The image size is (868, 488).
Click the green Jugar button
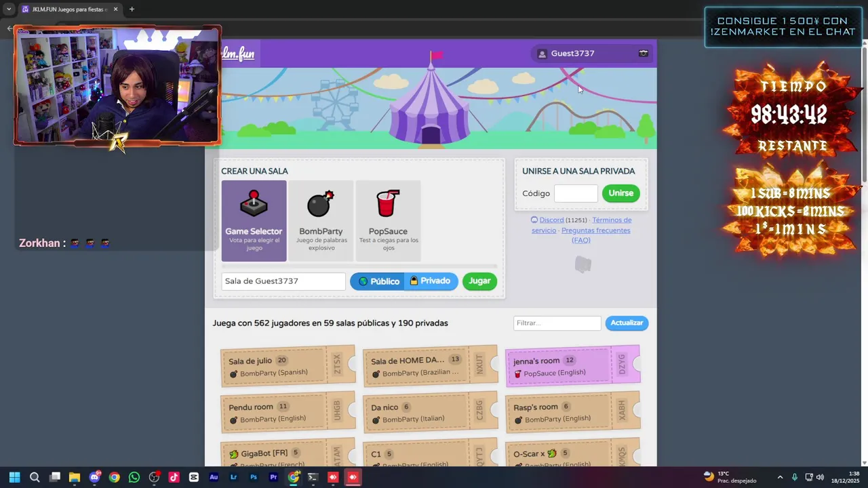(x=479, y=281)
